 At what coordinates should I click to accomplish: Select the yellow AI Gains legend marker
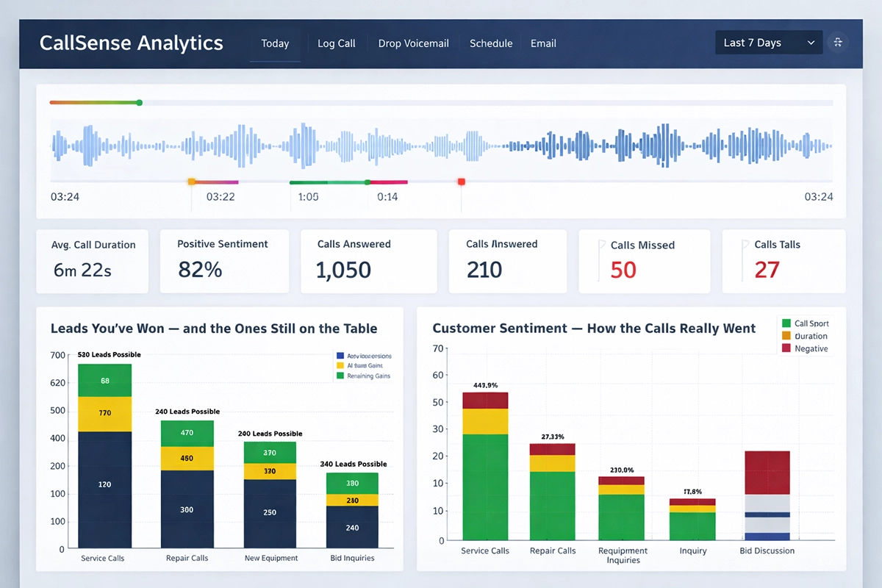[x=342, y=365]
